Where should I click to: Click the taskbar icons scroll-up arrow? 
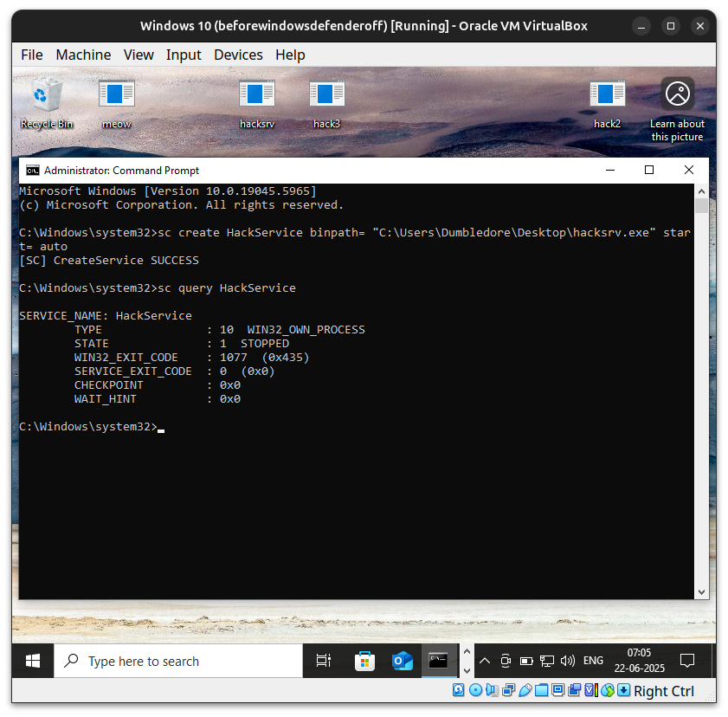pos(467,651)
